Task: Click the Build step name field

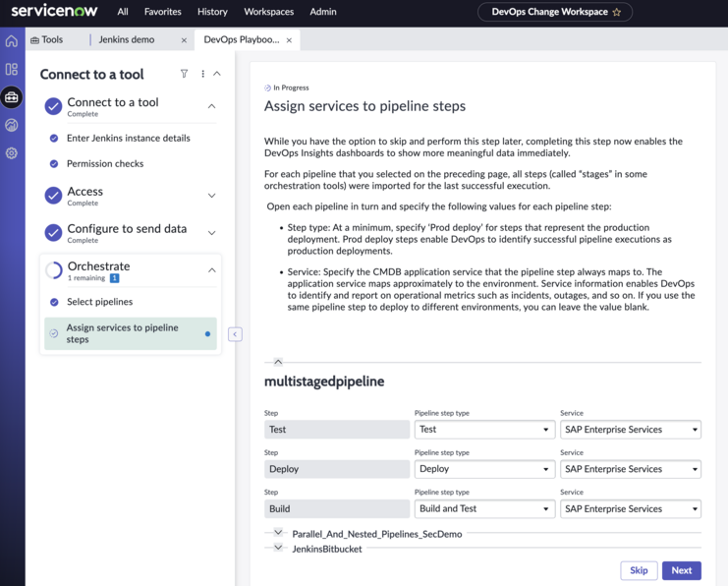Action: point(337,509)
